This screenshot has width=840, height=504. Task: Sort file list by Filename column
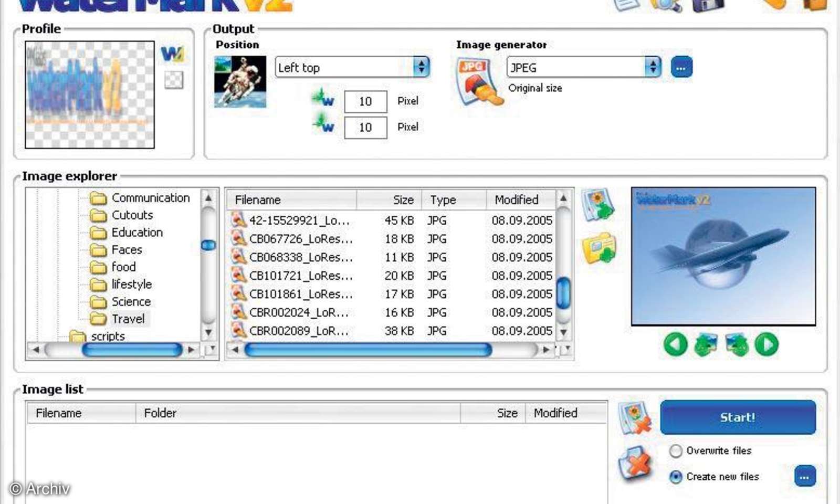point(291,200)
